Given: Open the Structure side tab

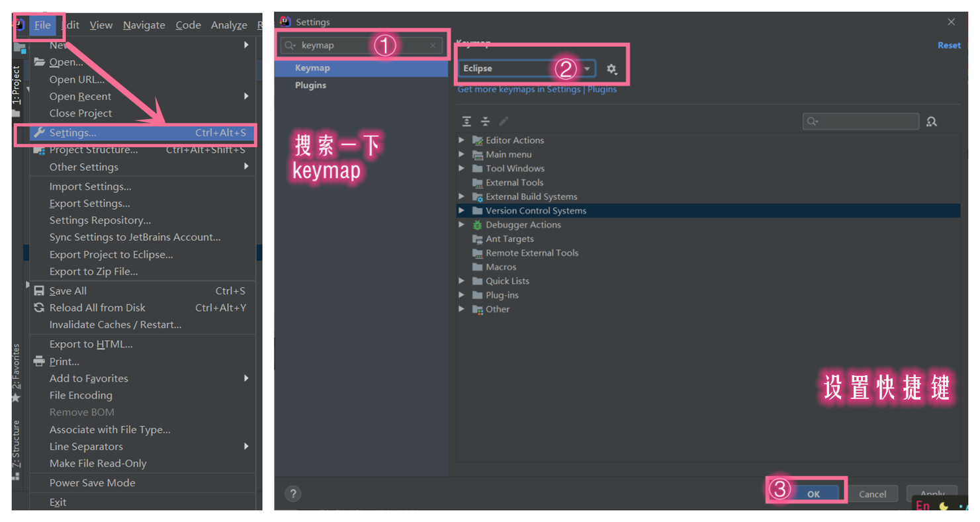Looking at the screenshot, I should tap(17, 443).
